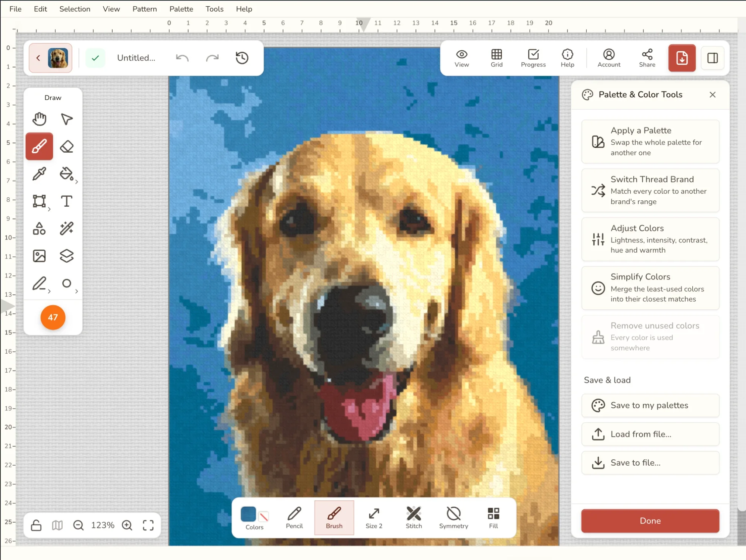746x560 pixels.
Task: Select the Magic wand tool
Action: [x=67, y=228]
